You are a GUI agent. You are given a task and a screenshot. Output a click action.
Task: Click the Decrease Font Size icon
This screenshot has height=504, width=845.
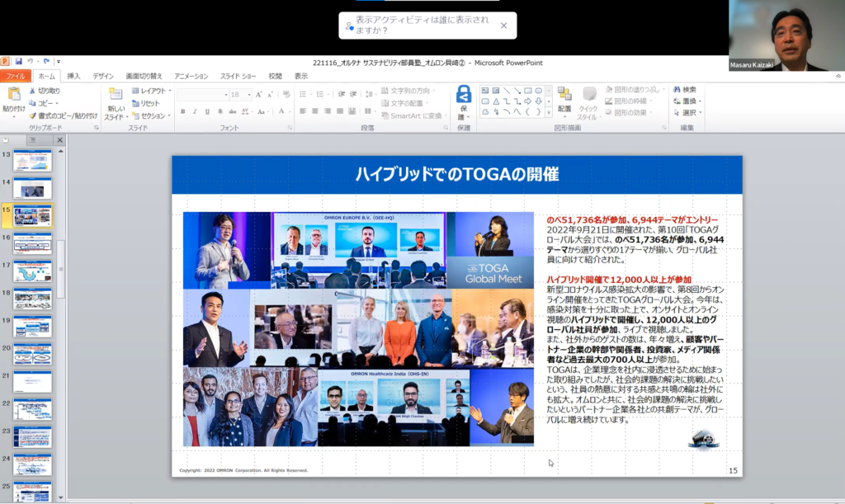coord(270,95)
